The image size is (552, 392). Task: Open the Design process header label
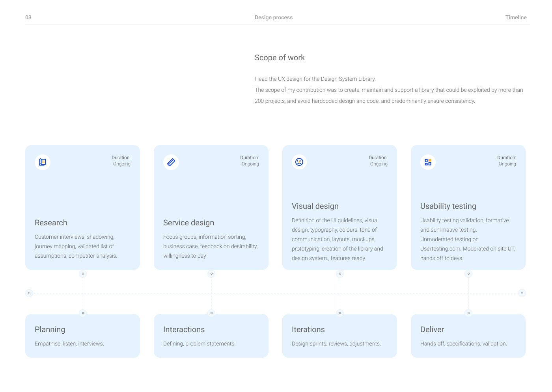coord(274,17)
